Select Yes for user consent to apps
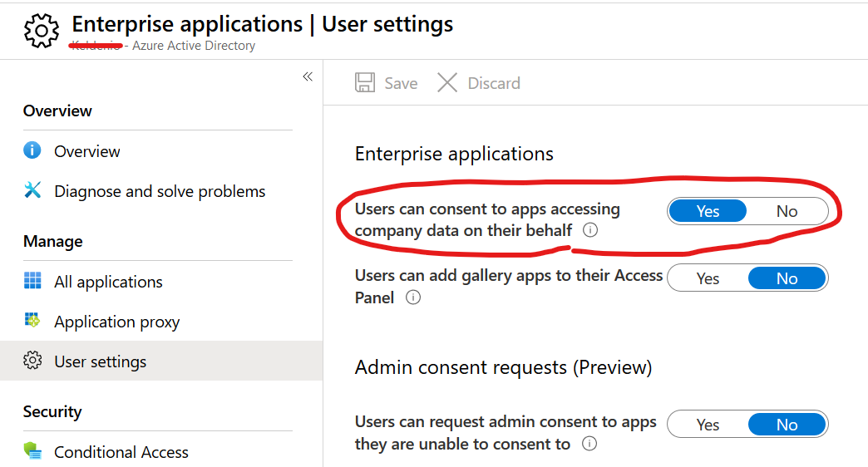 pyautogui.click(x=708, y=211)
